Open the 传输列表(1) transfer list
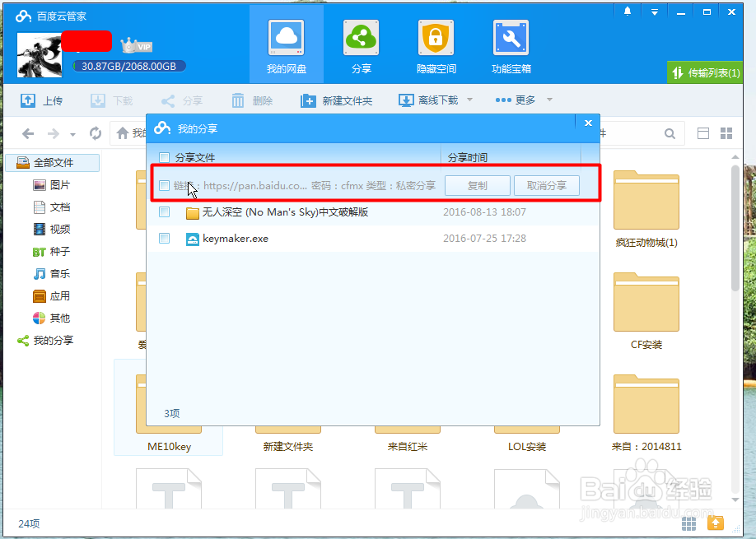The image size is (756, 539). [705, 72]
